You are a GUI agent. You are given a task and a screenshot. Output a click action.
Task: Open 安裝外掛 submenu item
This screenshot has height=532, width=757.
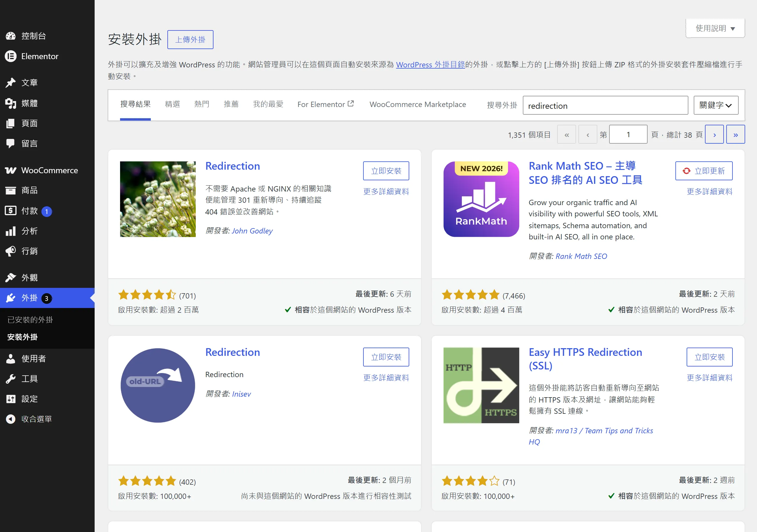(22, 337)
